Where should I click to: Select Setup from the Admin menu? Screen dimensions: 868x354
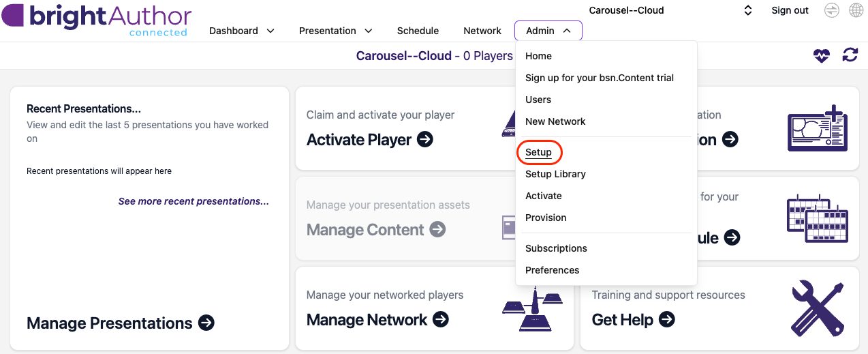[x=538, y=152]
